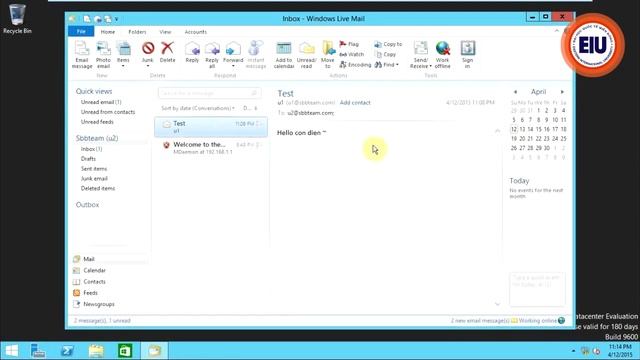
Task: Open the Inbox folder
Action: [x=91, y=149]
